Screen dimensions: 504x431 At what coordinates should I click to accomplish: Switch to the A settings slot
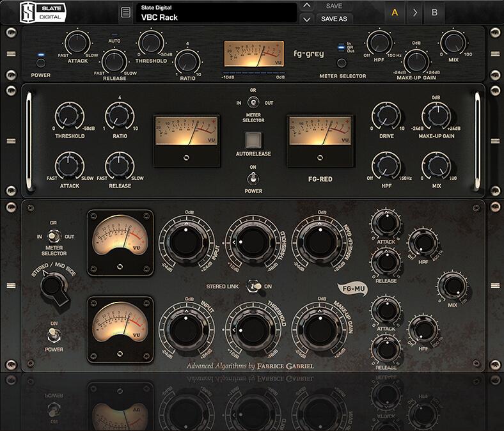pos(395,13)
